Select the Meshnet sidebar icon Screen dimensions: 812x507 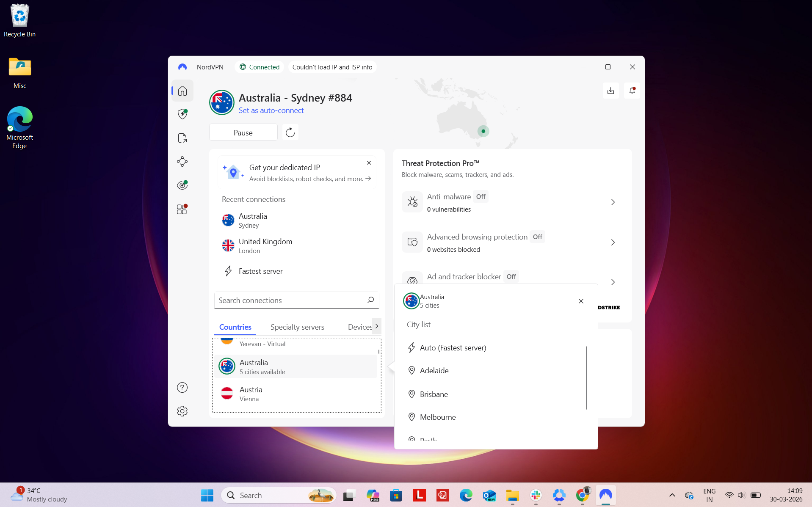[x=182, y=161]
